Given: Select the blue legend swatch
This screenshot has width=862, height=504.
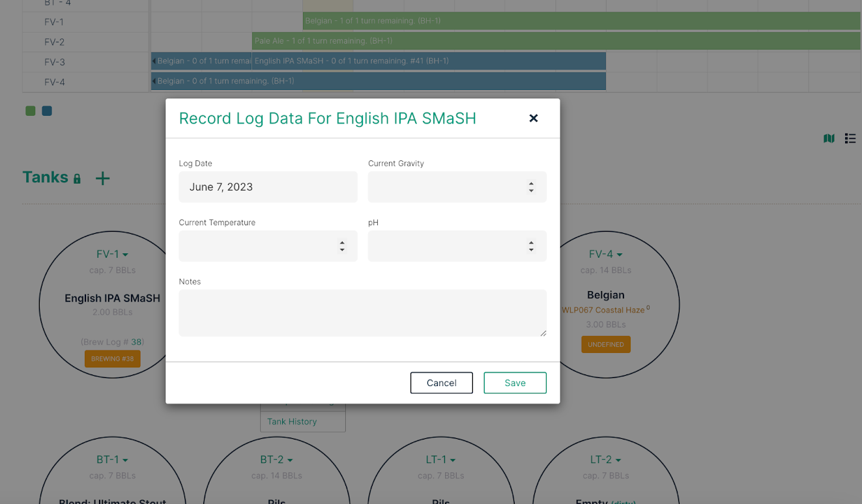Looking at the screenshot, I should tap(47, 111).
